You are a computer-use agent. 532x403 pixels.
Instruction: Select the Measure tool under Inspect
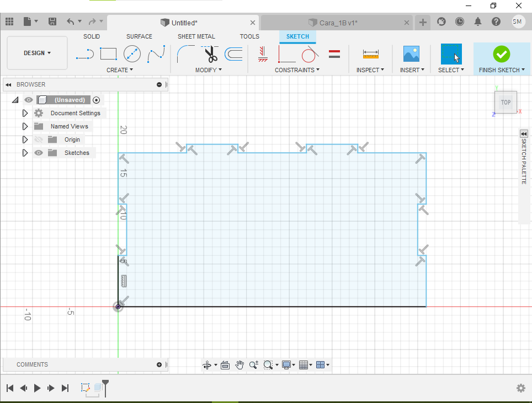[x=370, y=54]
